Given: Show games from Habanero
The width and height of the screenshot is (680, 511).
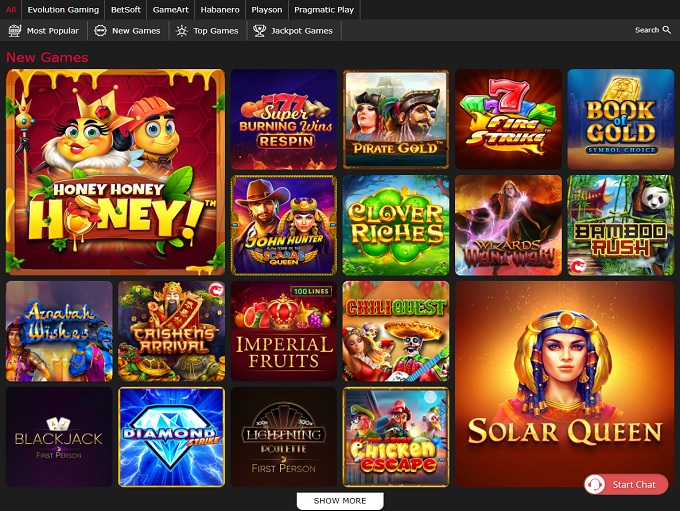Looking at the screenshot, I should pos(219,9).
